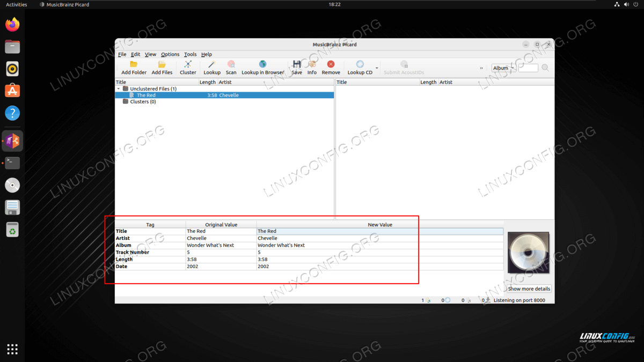
Task: Launch Rhythmbox from the dock
Action: click(x=12, y=69)
